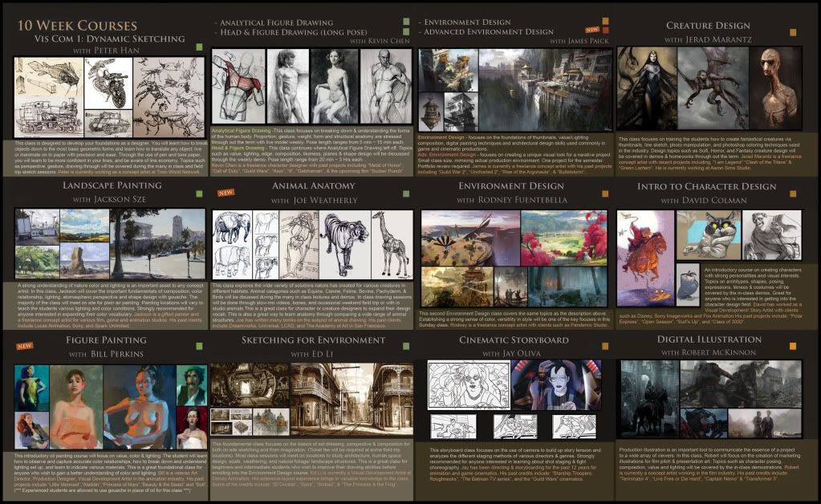Open the orange horse rider character illustration

coord(645,258)
